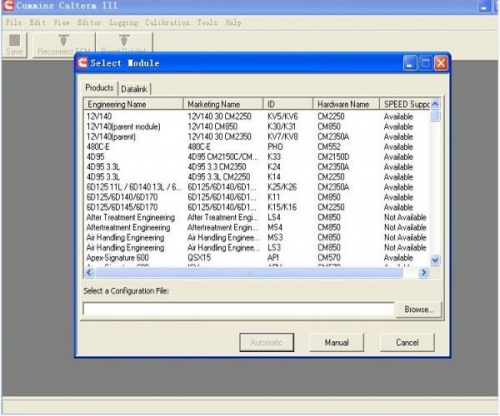Click the CM2150D hardware name cell
The height and width of the screenshot is (416, 500).
[333, 157]
